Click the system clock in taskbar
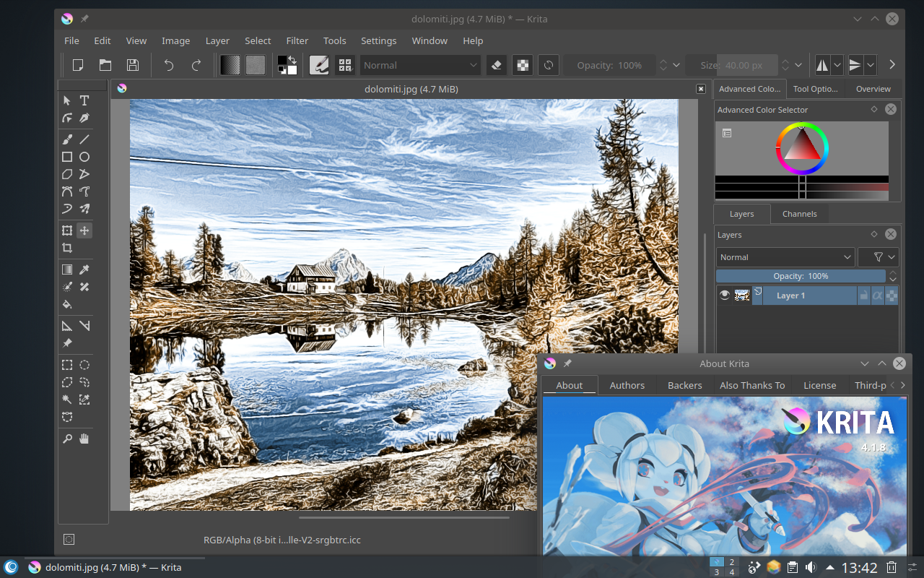This screenshot has height=578, width=924. tap(859, 567)
